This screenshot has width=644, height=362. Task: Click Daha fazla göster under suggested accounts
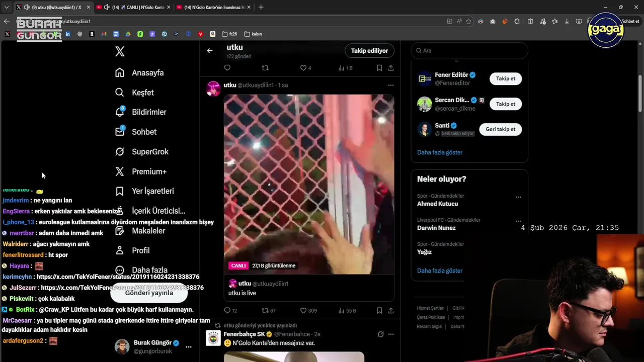point(440,152)
